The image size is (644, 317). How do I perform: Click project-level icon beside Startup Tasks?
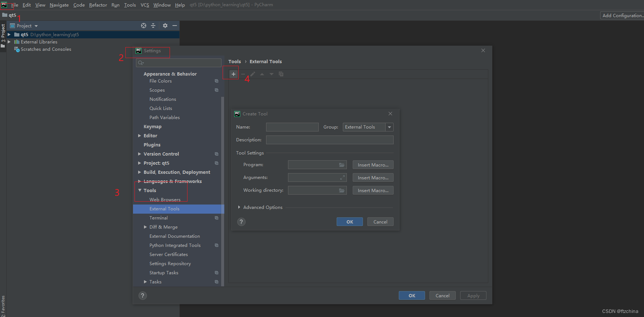pyautogui.click(x=216, y=273)
